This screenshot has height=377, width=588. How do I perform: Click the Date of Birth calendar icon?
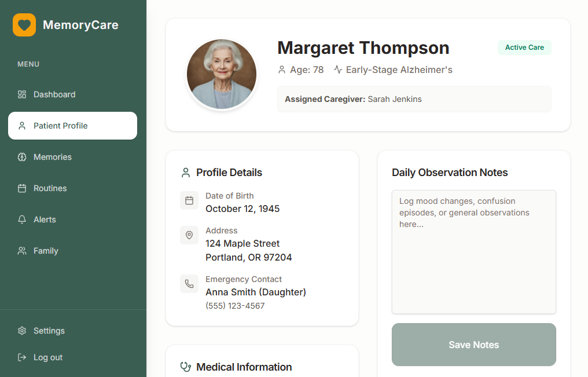point(189,200)
